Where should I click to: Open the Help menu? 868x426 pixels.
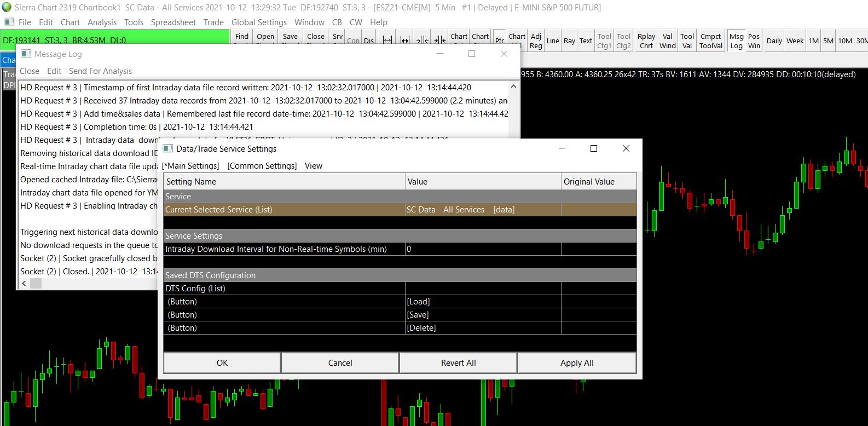(379, 22)
